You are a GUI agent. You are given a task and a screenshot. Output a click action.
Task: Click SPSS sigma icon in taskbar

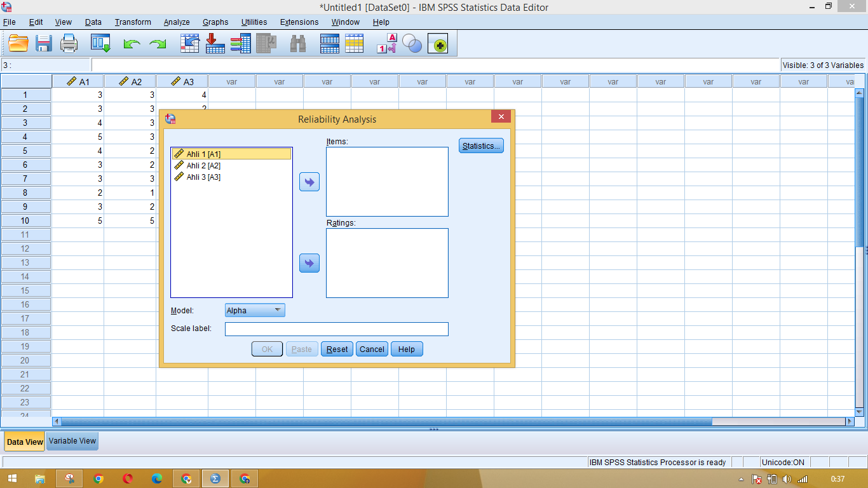pos(215,478)
